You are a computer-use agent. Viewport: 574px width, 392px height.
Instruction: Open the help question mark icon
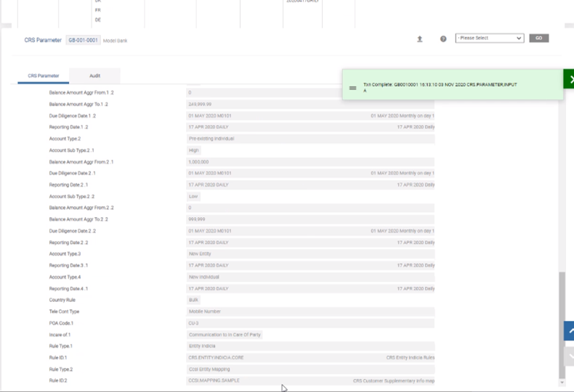(x=443, y=38)
